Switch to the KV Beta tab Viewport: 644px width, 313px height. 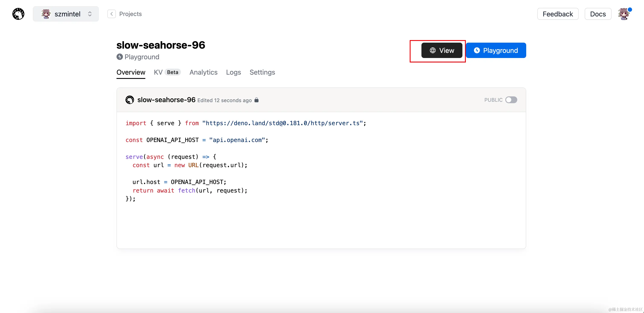pyautogui.click(x=167, y=72)
